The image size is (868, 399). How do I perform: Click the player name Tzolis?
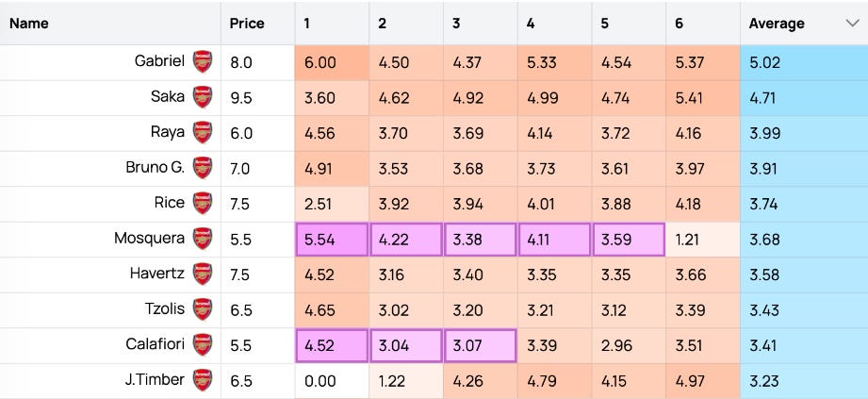coord(164,308)
